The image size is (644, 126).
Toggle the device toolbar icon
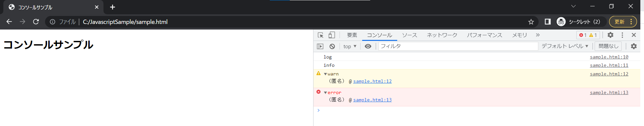pyautogui.click(x=332, y=35)
